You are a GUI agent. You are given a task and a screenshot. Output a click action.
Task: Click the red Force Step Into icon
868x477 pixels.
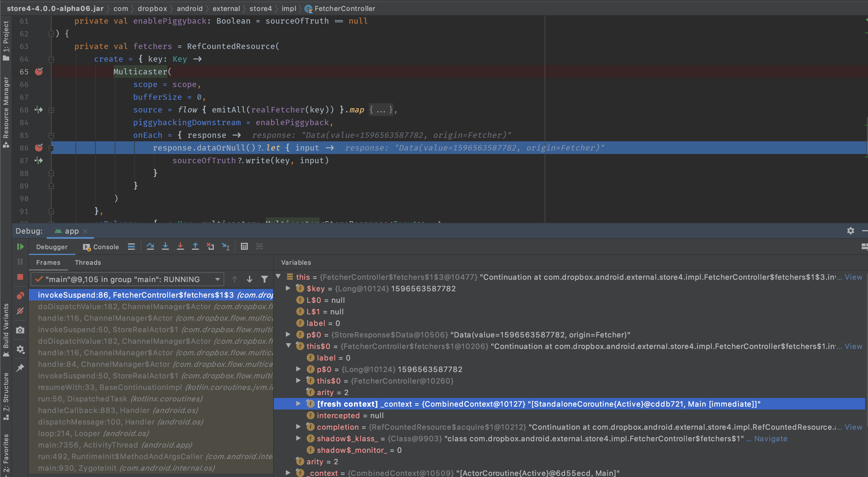click(x=180, y=246)
